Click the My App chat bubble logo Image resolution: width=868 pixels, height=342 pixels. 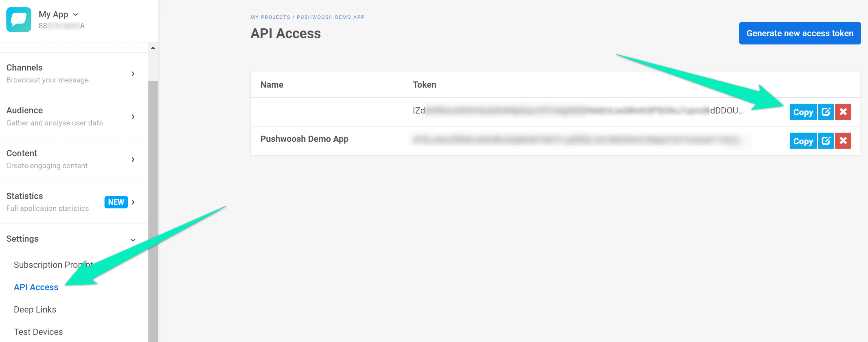[19, 19]
